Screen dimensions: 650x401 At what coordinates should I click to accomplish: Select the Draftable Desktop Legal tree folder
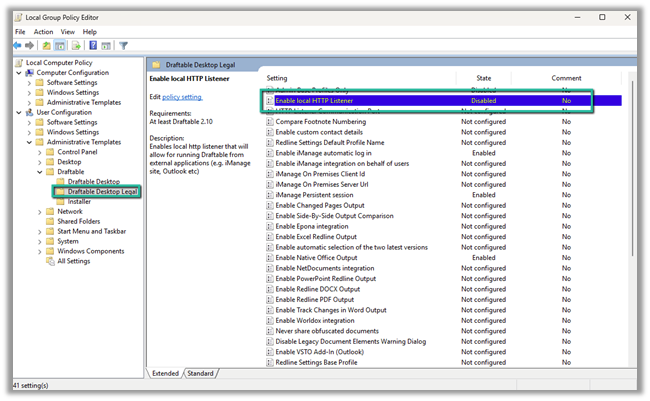click(102, 192)
